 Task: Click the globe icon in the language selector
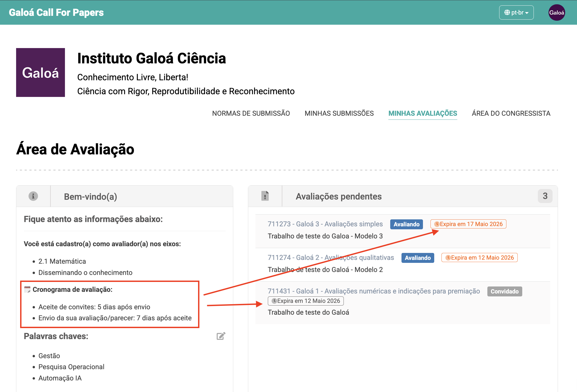pyautogui.click(x=507, y=13)
